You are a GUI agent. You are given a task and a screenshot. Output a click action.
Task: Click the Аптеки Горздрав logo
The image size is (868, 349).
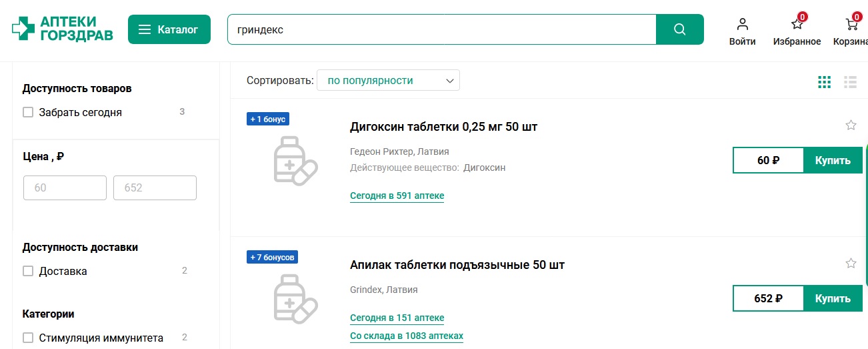click(x=62, y=29)
